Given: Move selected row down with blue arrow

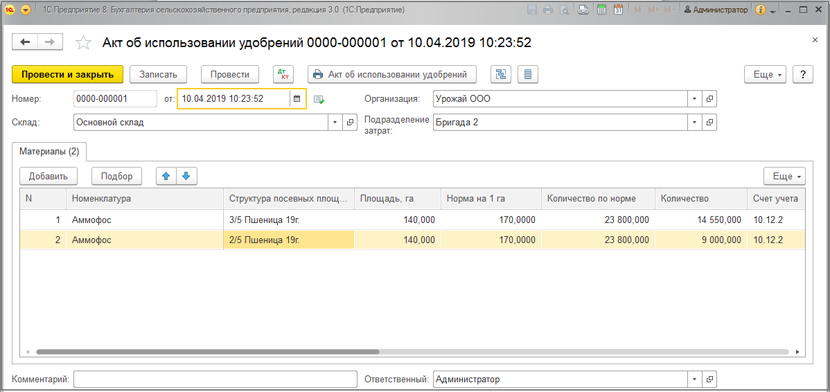Looking at the screenshot, I should pos(186,176).
